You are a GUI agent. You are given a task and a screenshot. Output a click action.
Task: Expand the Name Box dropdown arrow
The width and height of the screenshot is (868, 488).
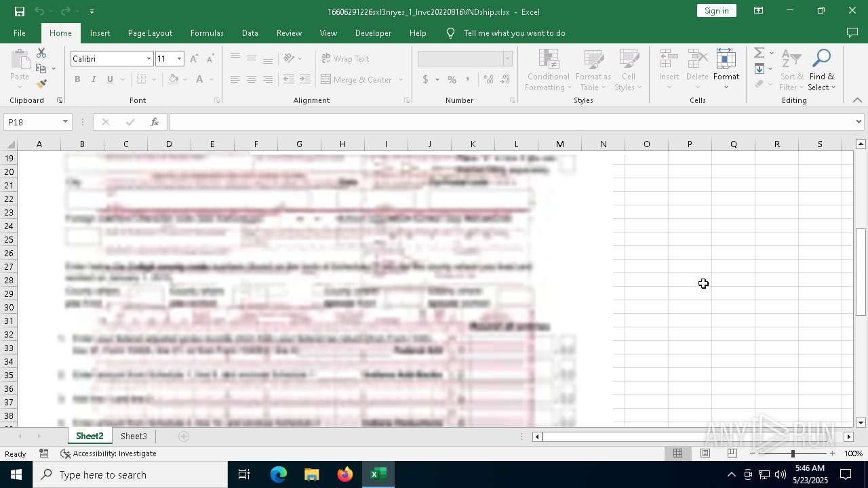65,122
